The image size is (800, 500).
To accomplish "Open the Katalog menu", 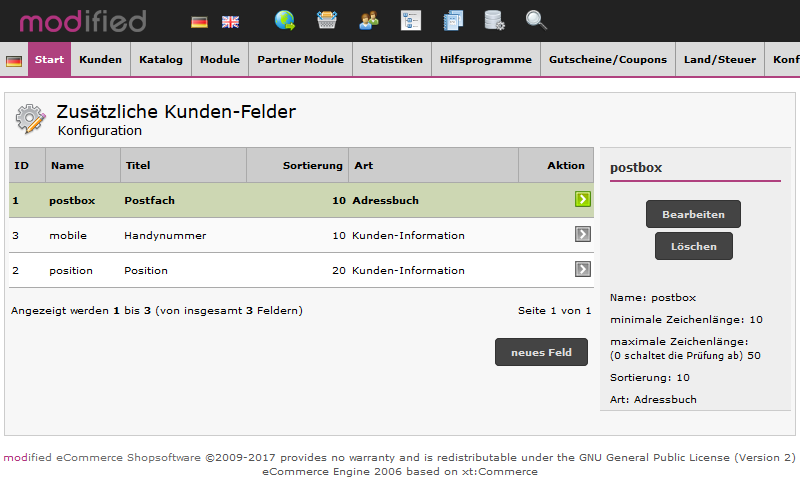I will [x=161, y=60].
